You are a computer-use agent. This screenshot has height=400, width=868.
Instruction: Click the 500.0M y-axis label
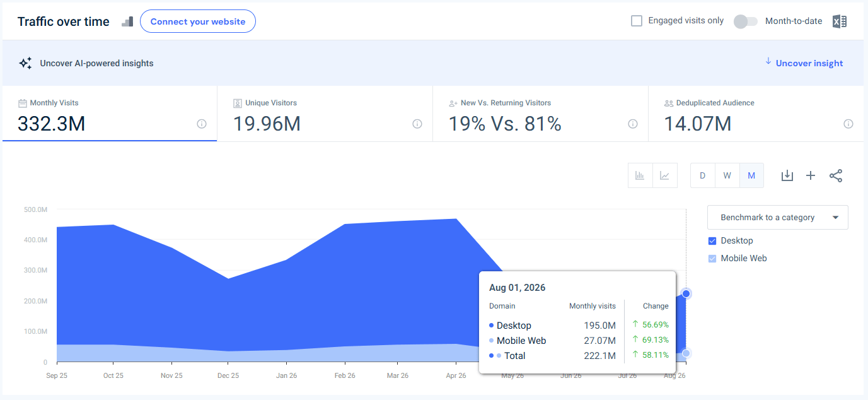(36, 209)
